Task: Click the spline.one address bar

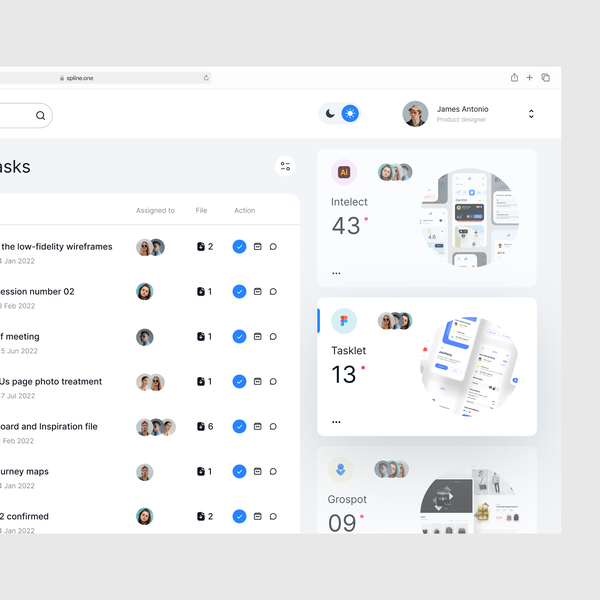Action: pyautogui.click(x=106, y=78)
